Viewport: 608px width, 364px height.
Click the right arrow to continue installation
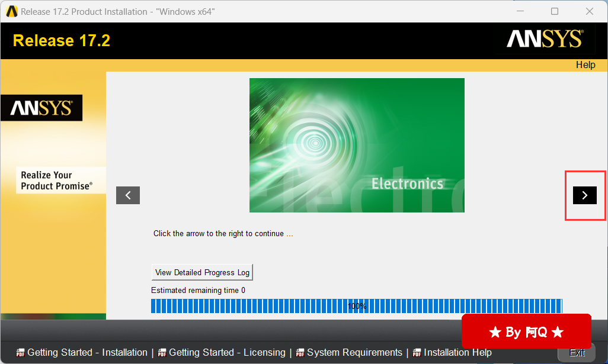click(x=584, y=195)
